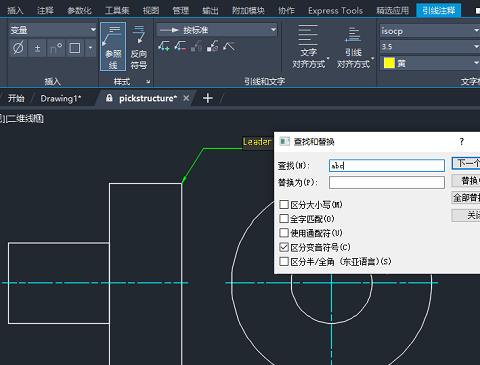Click the 下一个 find next button

coord(467,163)
